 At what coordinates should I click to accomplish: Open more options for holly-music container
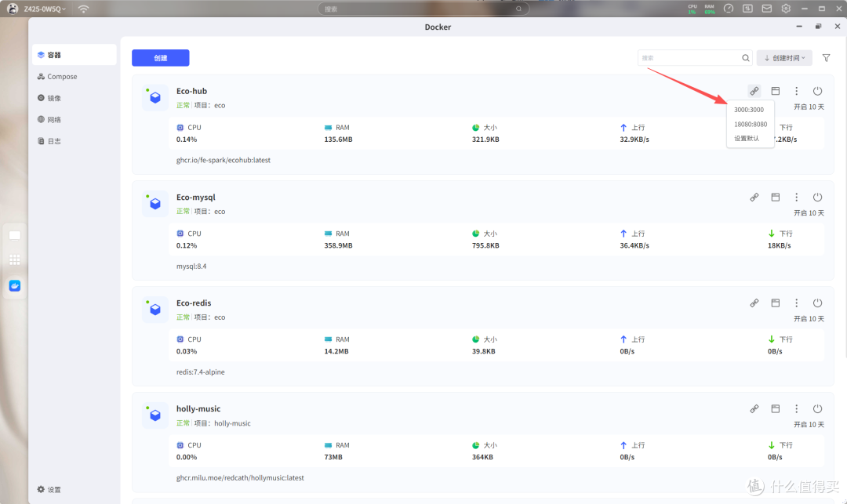[x=796, y=408]
